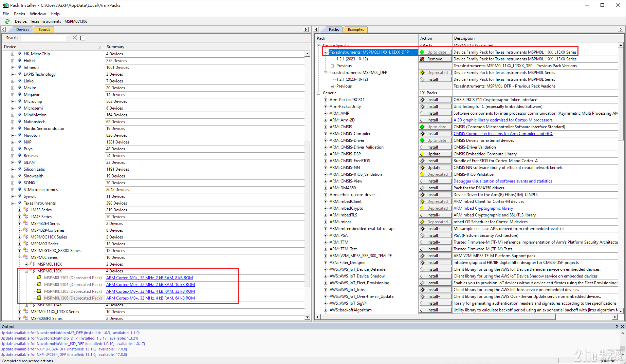The height and width of the screenshot is (364, 626).
Task: Select the MSPM0L1304 device chip icon
Action: (39, 284)
